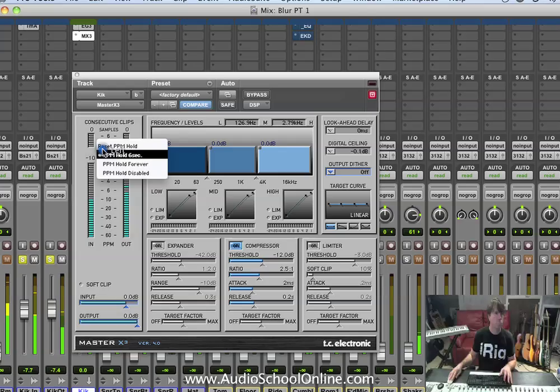Open the MX3 insert slot
The height and width of the screenshot is (392, 560).
[83, 36]
